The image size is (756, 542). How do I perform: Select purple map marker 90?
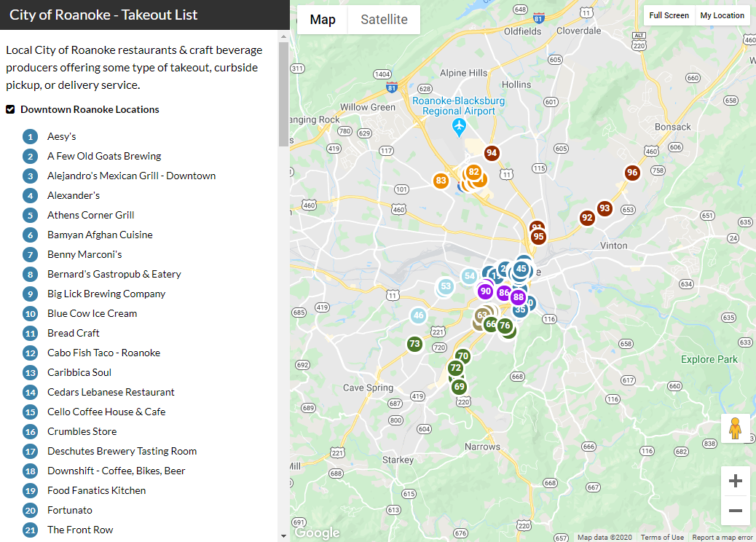pyautogui.click(x=486, y=291)
